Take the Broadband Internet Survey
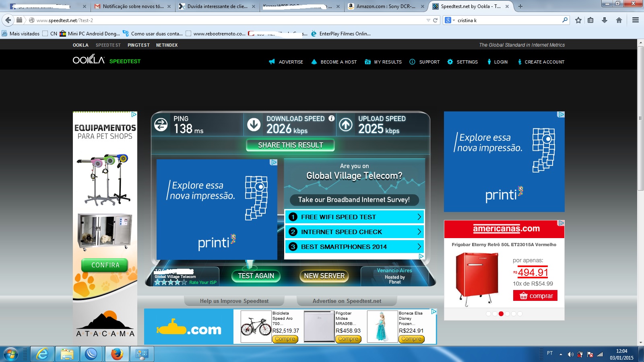Image resolution: width=644 pixels, height=362 pixels. pyautogui.click(x=354, y=200)
